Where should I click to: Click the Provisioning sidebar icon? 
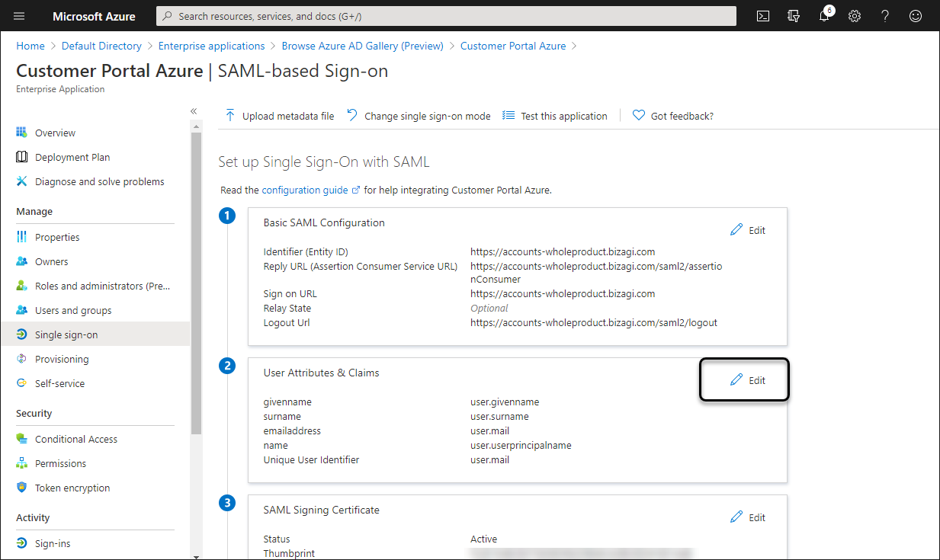tap(21, 359)
